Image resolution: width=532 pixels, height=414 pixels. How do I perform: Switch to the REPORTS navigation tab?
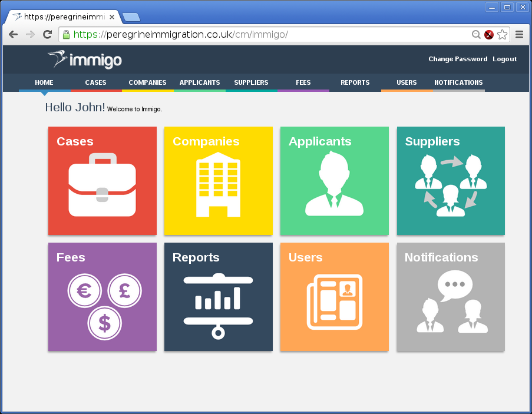coord(355,82)
